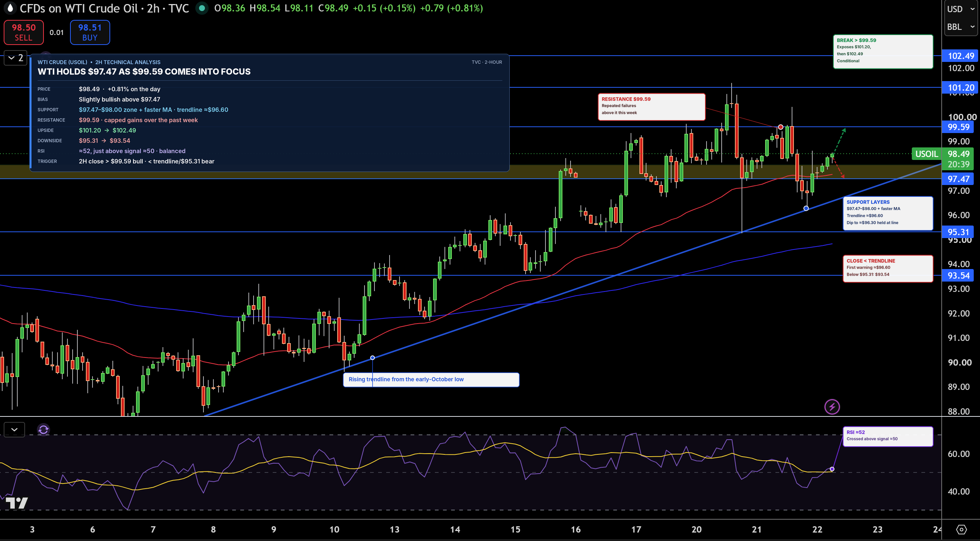Click the USOIL symbol price tag
980x541 pixels.
pyautogui.click(x=926, y=154)
